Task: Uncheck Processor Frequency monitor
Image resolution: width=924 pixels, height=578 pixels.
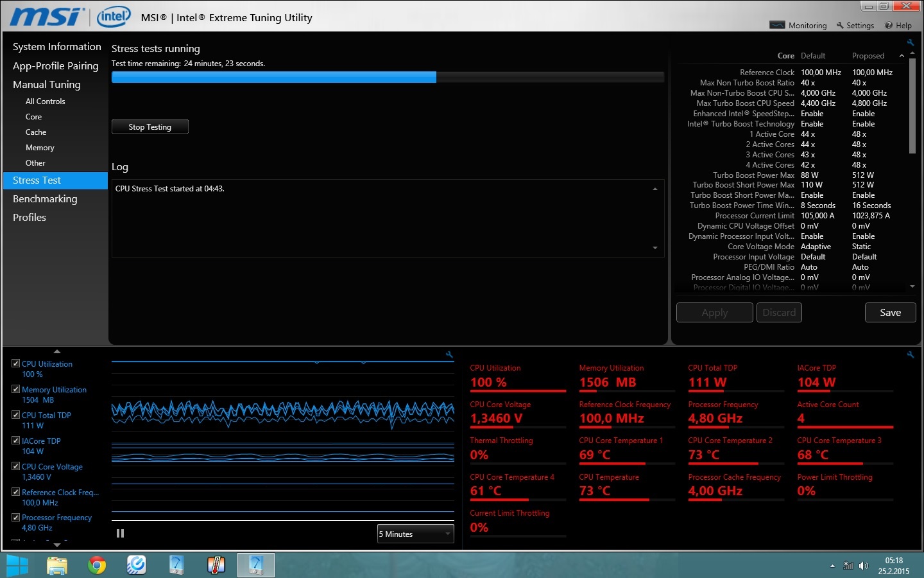Action: tap(16, 517)
